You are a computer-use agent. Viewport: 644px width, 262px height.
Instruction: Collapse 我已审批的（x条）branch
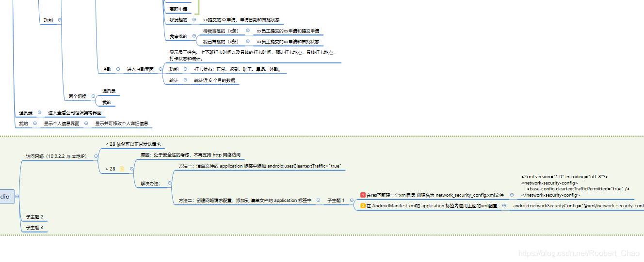248,42
